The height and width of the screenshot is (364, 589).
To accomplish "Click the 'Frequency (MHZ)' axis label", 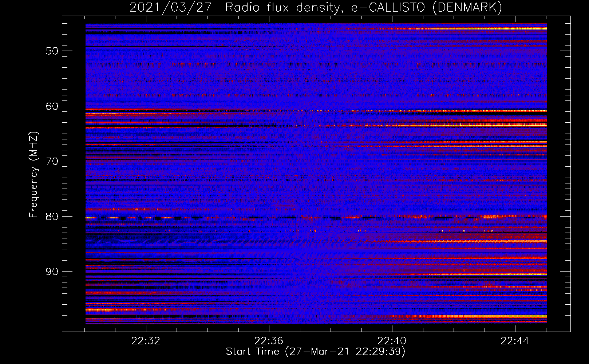I will click(33, 175).
